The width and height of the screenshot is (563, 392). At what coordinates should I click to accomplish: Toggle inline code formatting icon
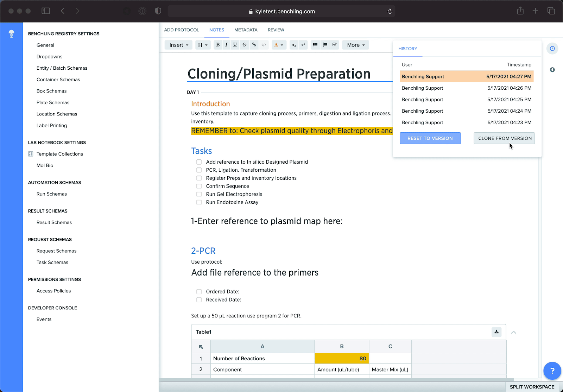pyautogui.click(x=264, y=45)
